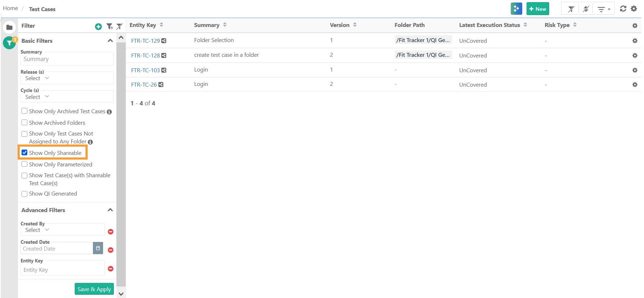Refresh the test cases list
Image resolution: width=644 pixels, height=298 pixels.
tap(623, 9)
